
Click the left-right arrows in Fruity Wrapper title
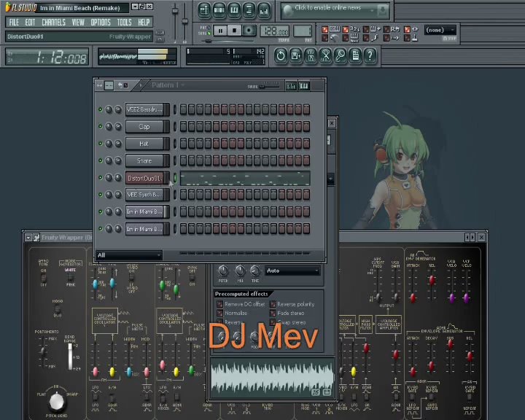[x=470, y=238]
